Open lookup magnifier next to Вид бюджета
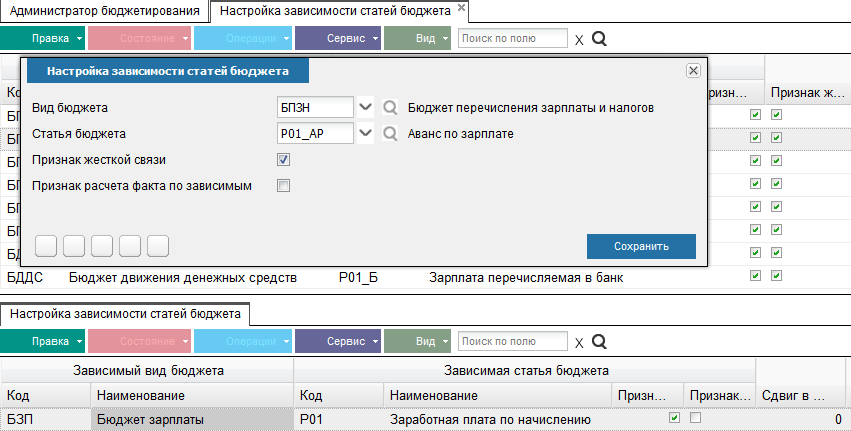This screenshot has height=431, width=851. pos(390,107)
